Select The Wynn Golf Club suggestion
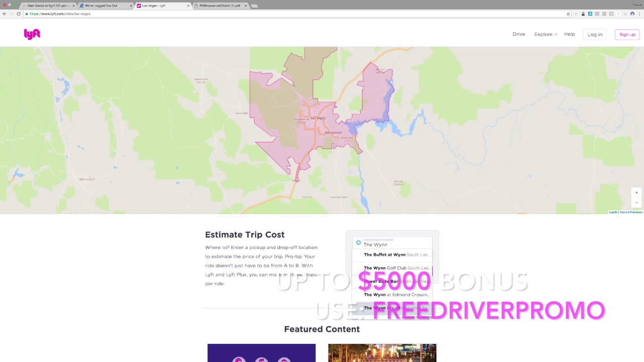 [392, 268]
